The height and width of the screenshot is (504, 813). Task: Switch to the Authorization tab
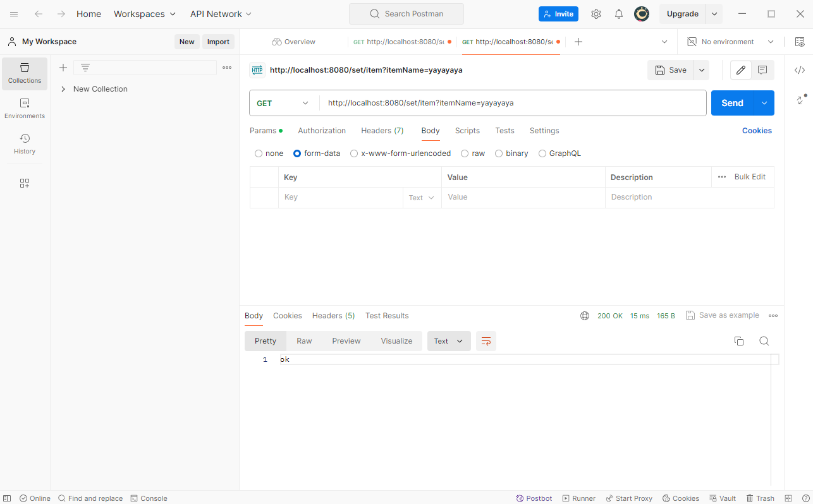click(322, 131)
